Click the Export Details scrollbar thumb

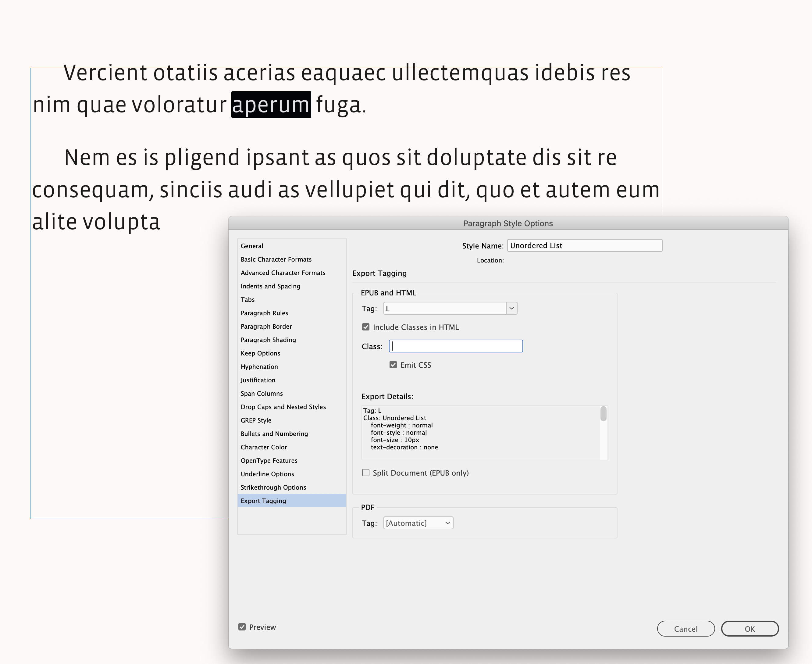click(603, 414)
